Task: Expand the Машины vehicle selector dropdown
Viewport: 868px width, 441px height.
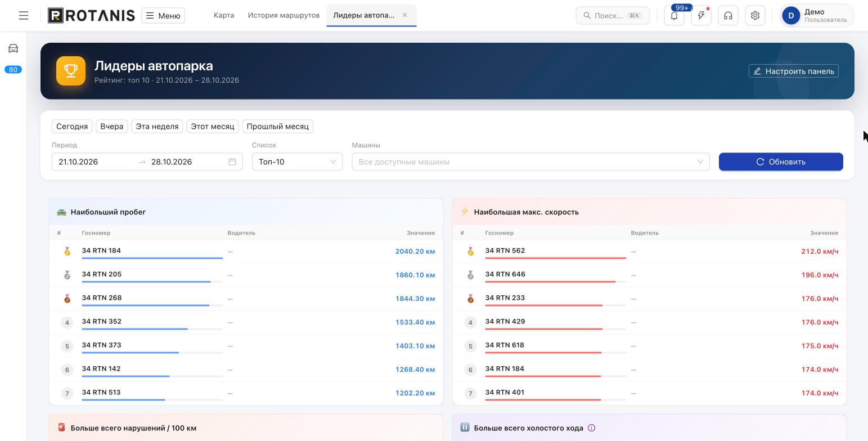Action: pyautogui.click(x=530, y=162)
